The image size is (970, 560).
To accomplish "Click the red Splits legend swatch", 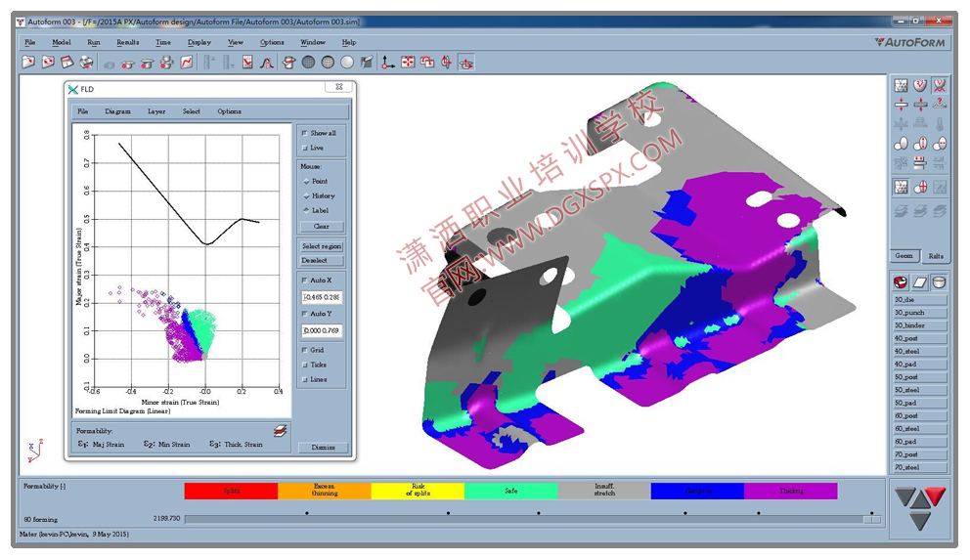I will pyautogui.click(x=231, y=491).
